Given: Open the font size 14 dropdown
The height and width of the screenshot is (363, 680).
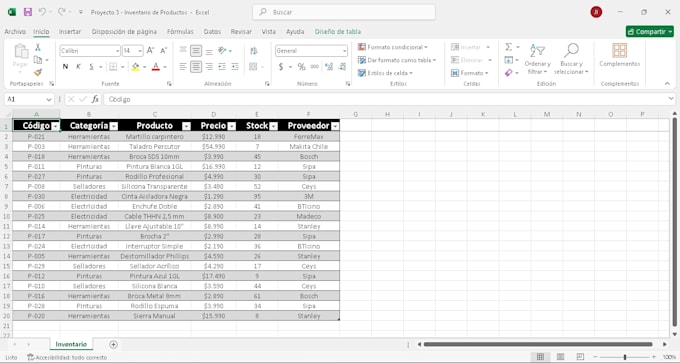Looking at the screenshot, I should [140, 51].
